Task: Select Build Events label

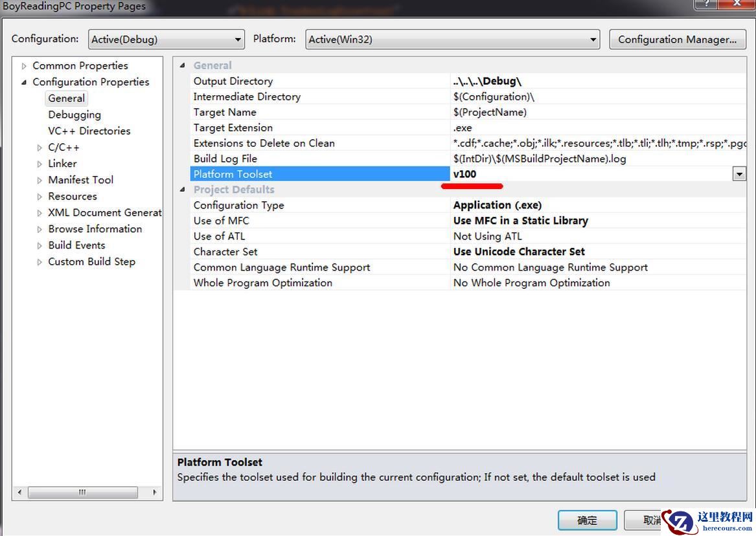Action: [76, 245]
